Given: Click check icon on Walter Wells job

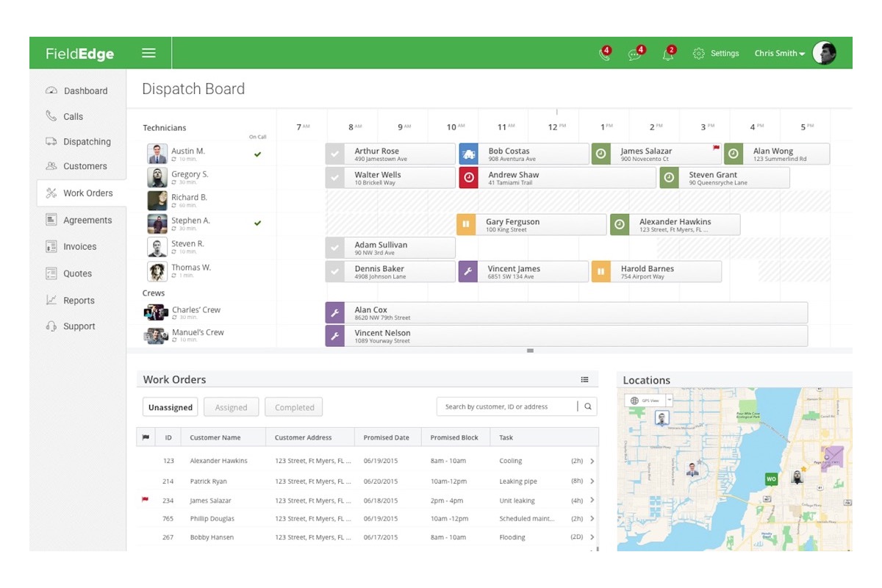Looking at the screenshot, I should (335, 178).
